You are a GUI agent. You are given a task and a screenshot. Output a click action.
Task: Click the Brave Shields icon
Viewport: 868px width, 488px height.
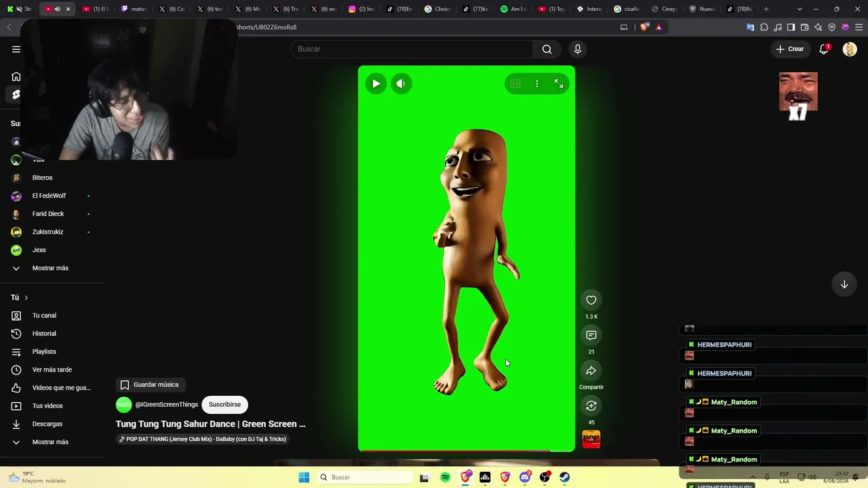pos(644,27)
